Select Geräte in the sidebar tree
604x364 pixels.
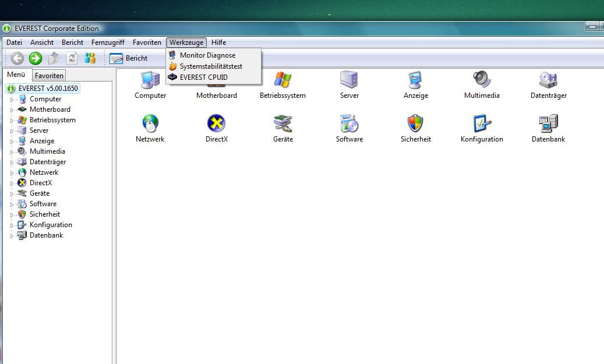40,193
